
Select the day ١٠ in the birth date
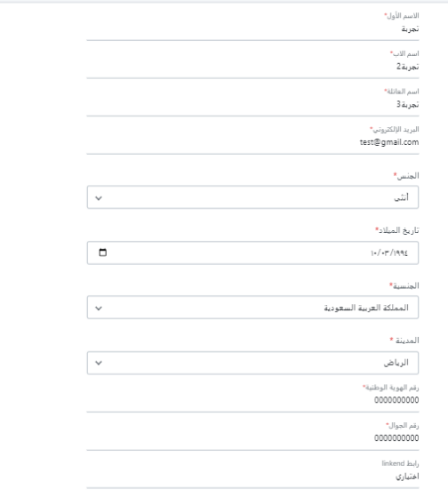(374, 253)
